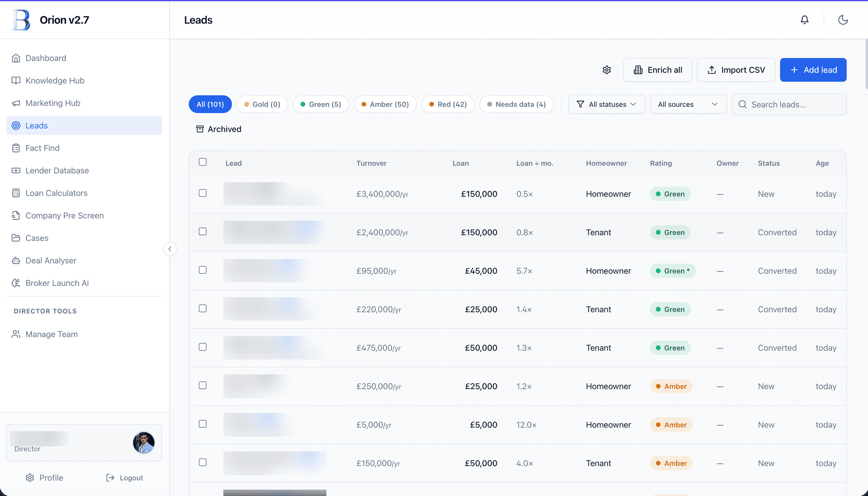The height and width of the screenshot is (496, 868).
Task: Collapse the sidebar with chevron button
Action: coord(170,249)
